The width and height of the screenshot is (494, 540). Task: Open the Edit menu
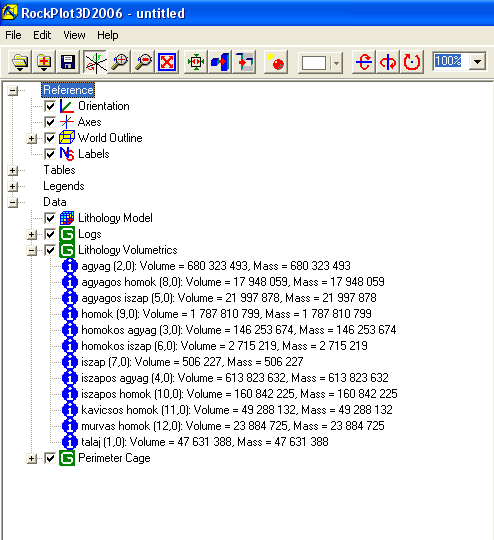point(42,35)
